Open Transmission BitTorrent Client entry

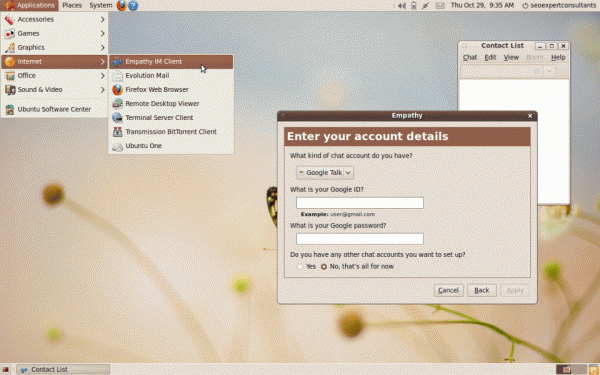click(171, 132)
